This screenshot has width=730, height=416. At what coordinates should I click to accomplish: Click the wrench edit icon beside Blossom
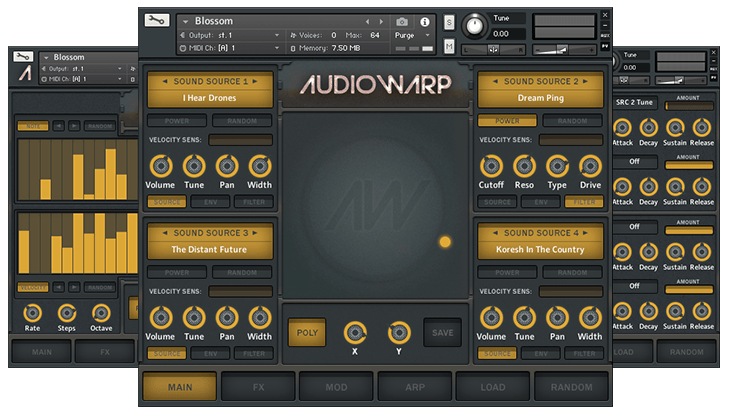tap(156, 21)
